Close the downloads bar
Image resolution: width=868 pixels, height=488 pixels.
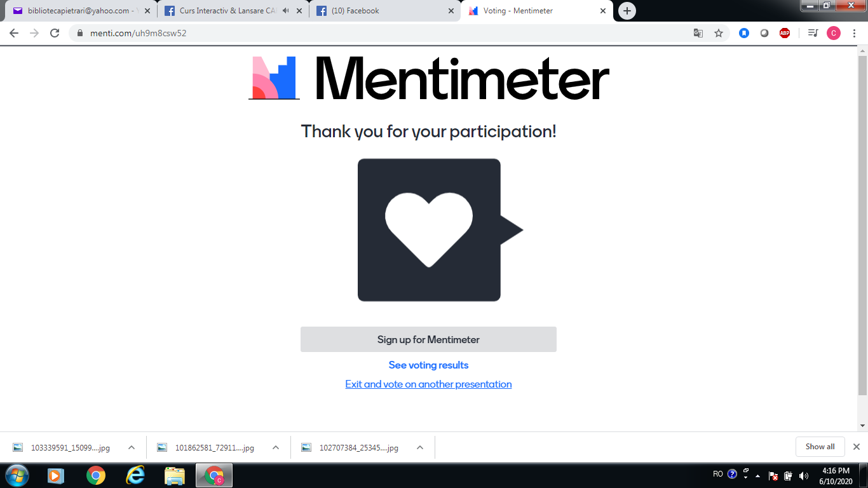point(857,447)
